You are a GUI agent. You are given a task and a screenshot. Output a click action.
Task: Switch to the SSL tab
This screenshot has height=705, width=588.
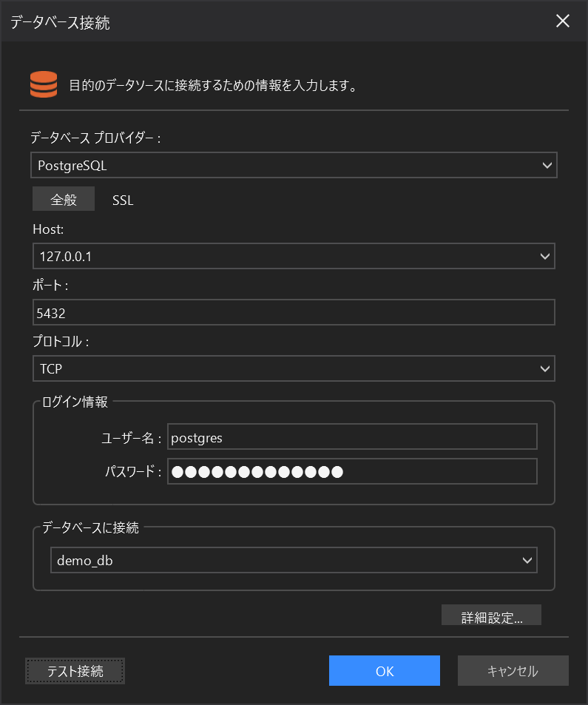[x=122, y=199]
